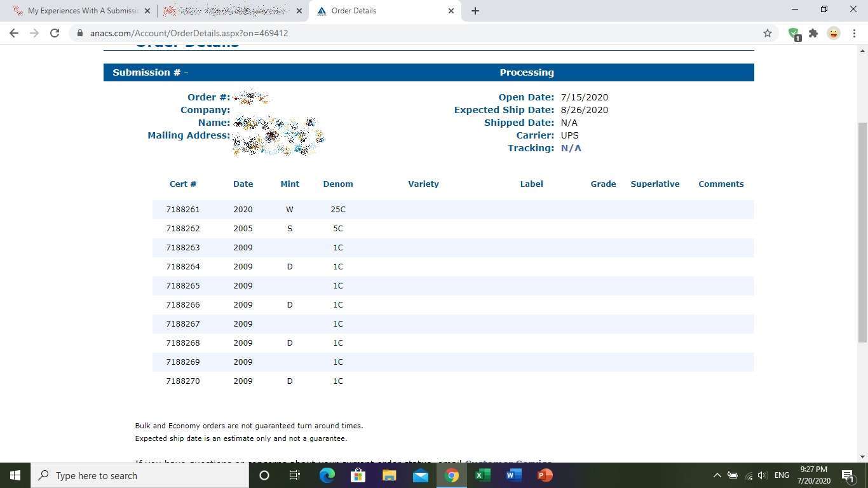Click the Superlative column header
Screen dimensions: 868x488
[655, 184]
